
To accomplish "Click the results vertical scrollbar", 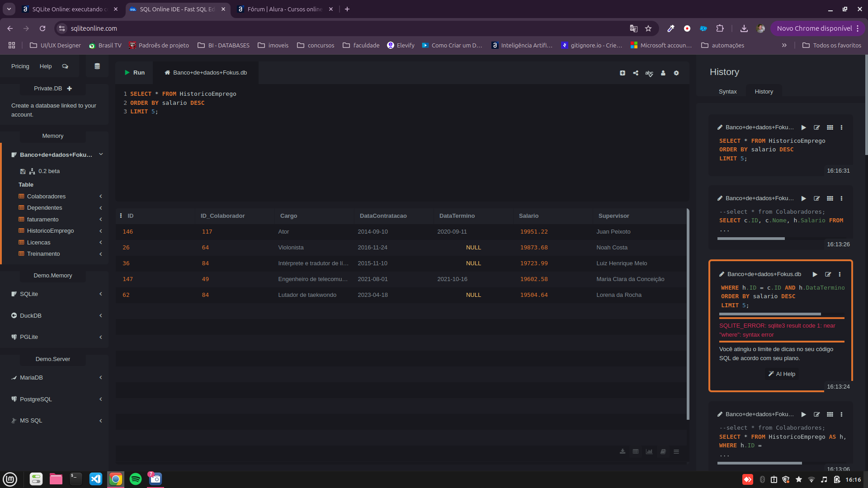I will point(688,314).
